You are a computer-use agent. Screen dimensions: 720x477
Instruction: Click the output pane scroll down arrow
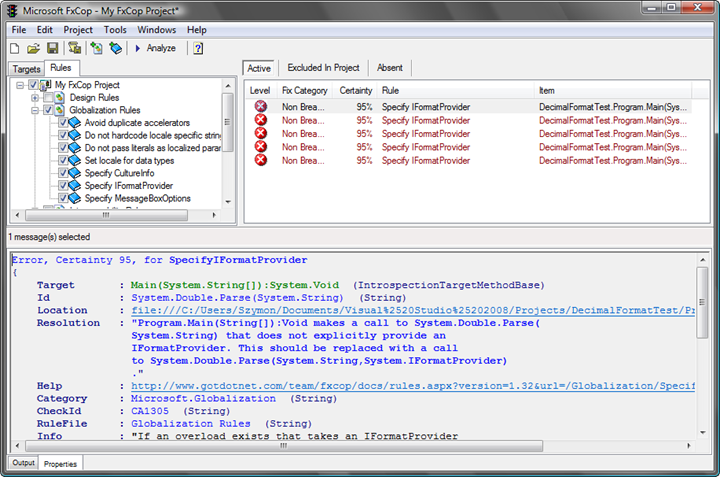coord(703,432)
